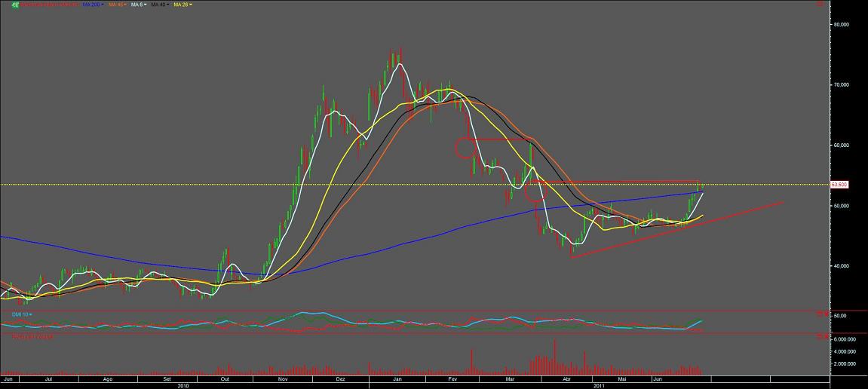Viewport: 868px width, 389px height.
Task: Click the Set month label on time axis
Action: pos(167,380)
